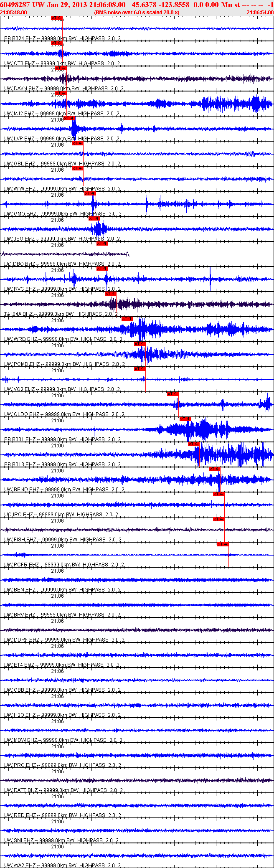
Task: Select the red pick flag on UW.WRD trace
Action: click(x=127, y=319)
